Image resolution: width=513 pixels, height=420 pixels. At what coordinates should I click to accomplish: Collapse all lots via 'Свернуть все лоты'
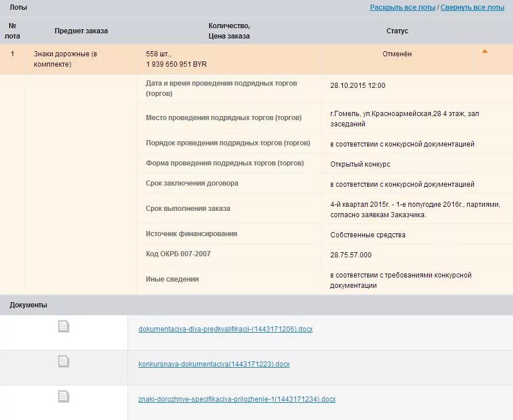[472, 7]
